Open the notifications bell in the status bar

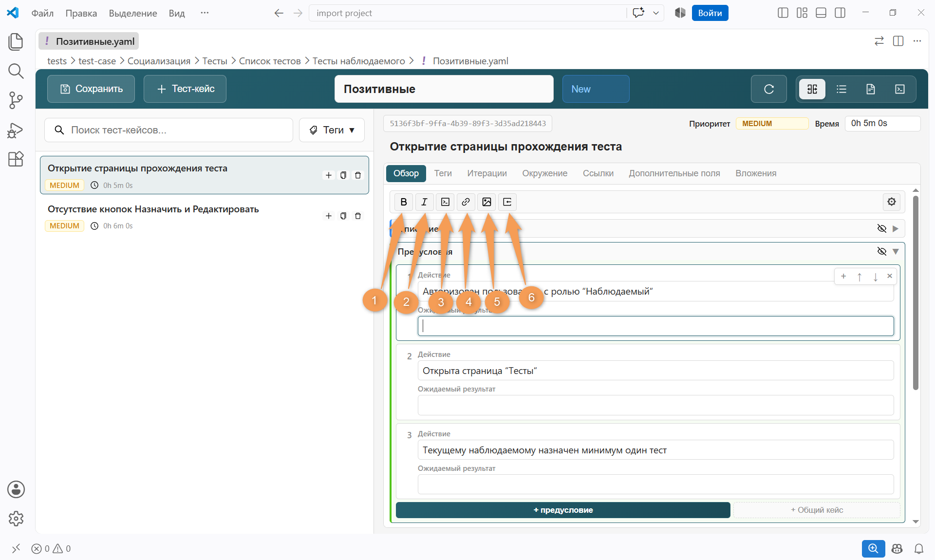(x=918, y=549)
